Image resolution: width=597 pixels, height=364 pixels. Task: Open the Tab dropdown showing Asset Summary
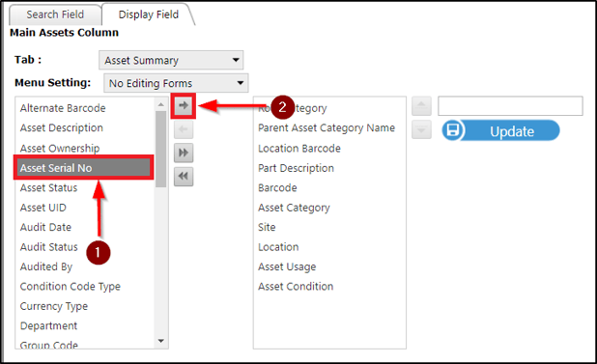pyautogui.click(x=171, y=60)
